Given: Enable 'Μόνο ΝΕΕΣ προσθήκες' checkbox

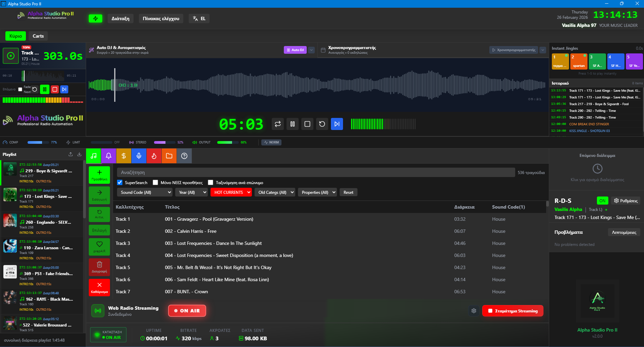Looking at the screenshot, I should coord(155,182).
